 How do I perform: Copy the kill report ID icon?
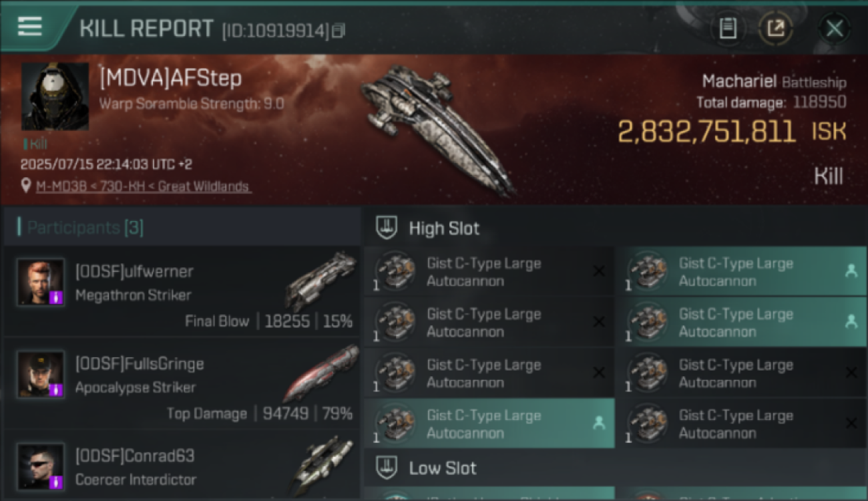339,31
